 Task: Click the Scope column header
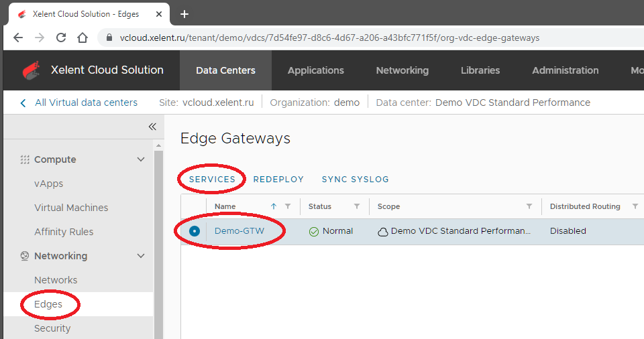[x=388, y=206]
